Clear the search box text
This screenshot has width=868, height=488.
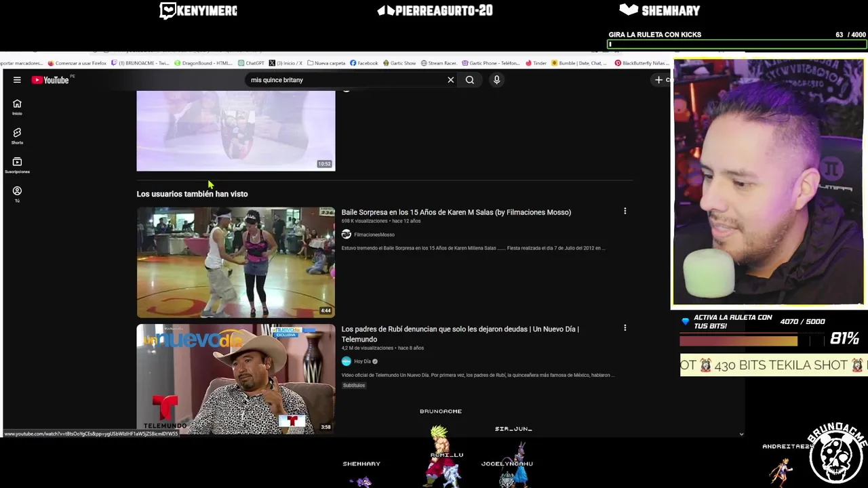coord(450,80)
